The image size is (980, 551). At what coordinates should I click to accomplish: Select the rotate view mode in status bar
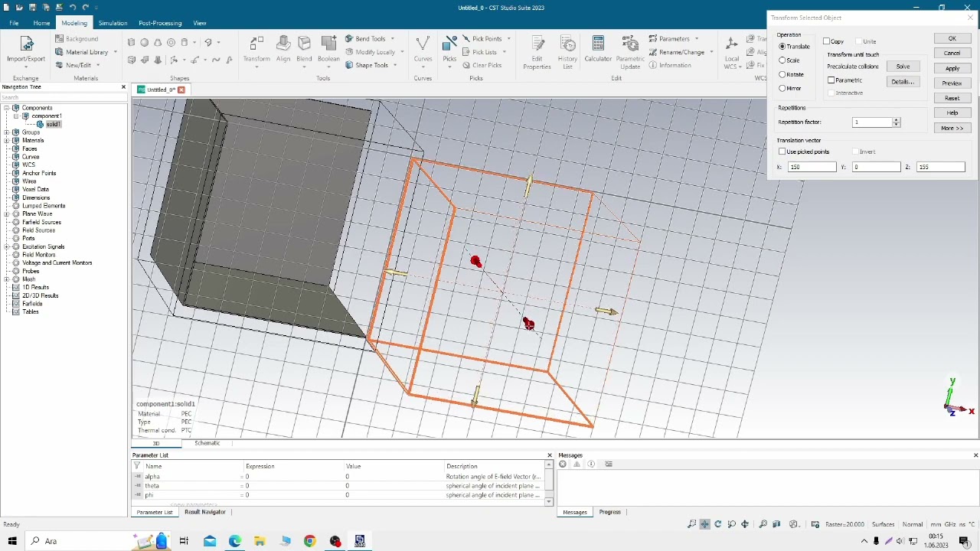(718, 524)
